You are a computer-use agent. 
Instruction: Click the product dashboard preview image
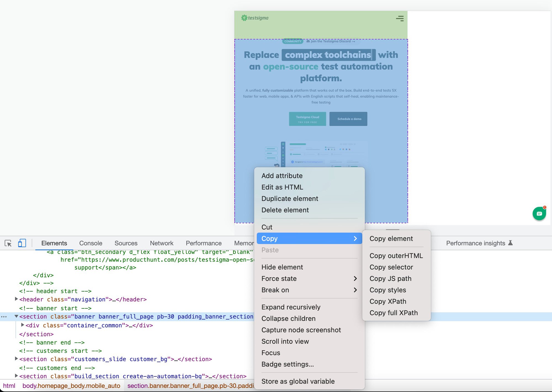pos(316,154)
